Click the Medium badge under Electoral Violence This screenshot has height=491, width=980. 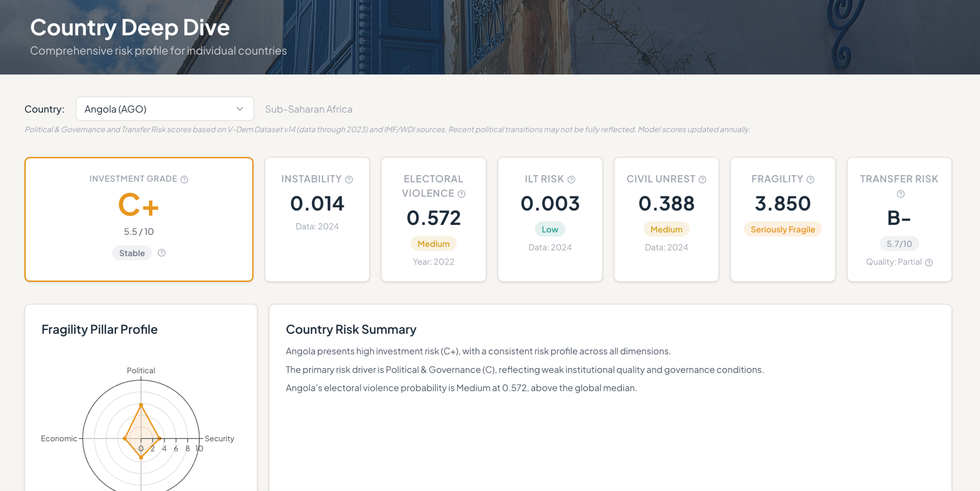tap(433, 244)
